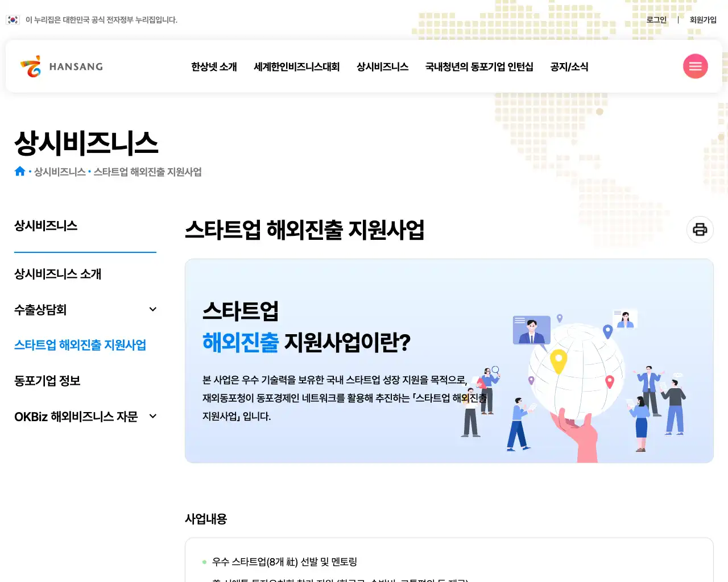Select 수출상담회 in the sidebar
Screen dimensions: 728x582
(x=40, y=310)
